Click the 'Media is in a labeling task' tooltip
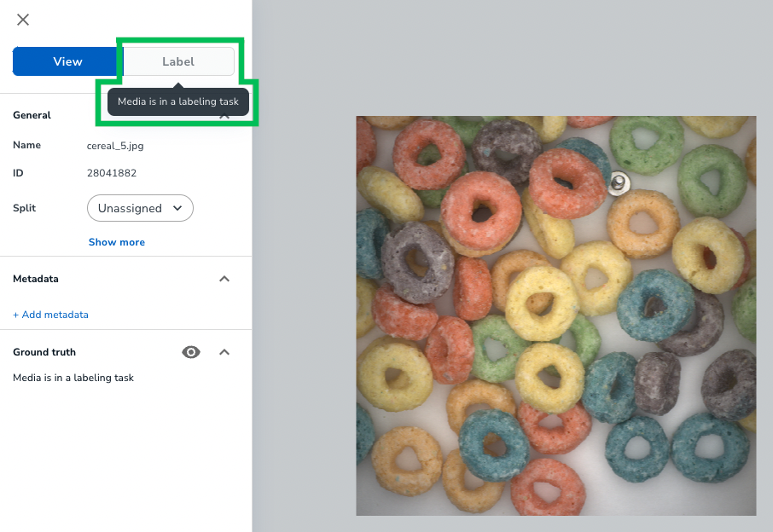Screen dimensions: 773x532 click(x=177, y=101)
